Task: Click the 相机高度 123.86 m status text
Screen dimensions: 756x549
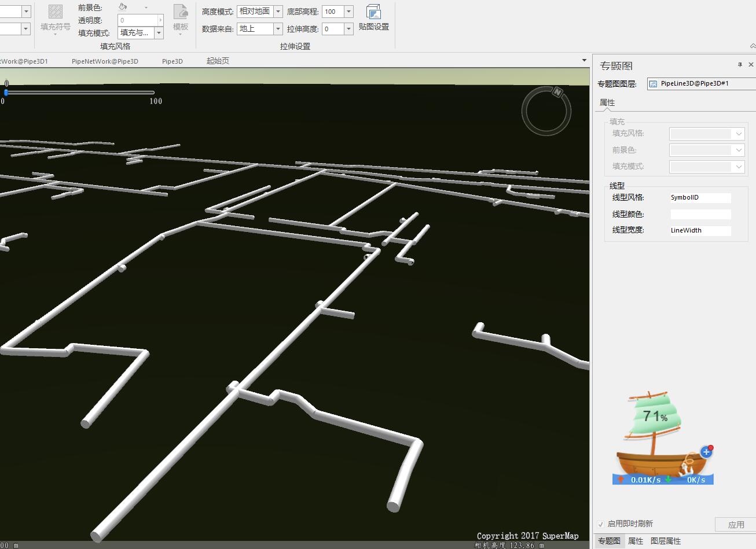Action: pyautogui.click(x=509, y=545)
